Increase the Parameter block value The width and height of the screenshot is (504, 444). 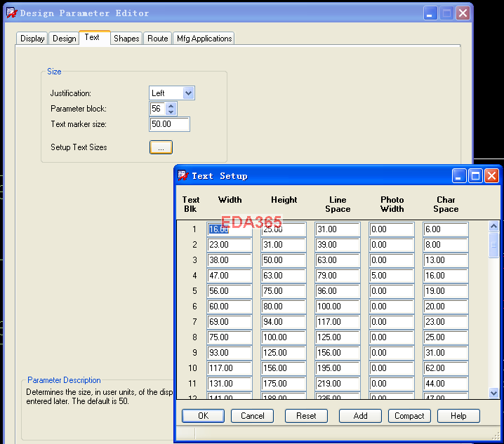point(171,106)
